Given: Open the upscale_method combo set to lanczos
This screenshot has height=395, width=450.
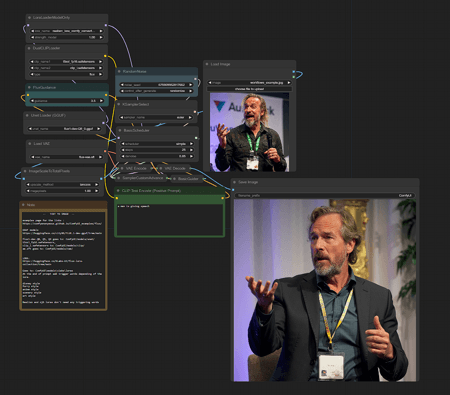Looking at the screenshot, I should tap(63, 184).
